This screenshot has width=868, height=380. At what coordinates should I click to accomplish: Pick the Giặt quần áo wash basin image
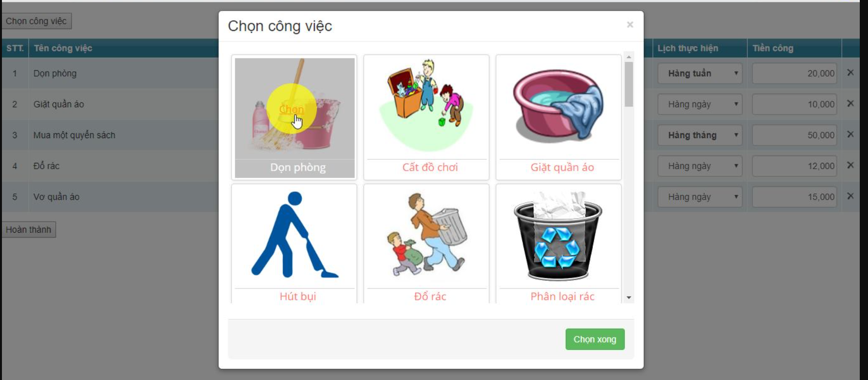pyautogui.click(x=558, y=106)
